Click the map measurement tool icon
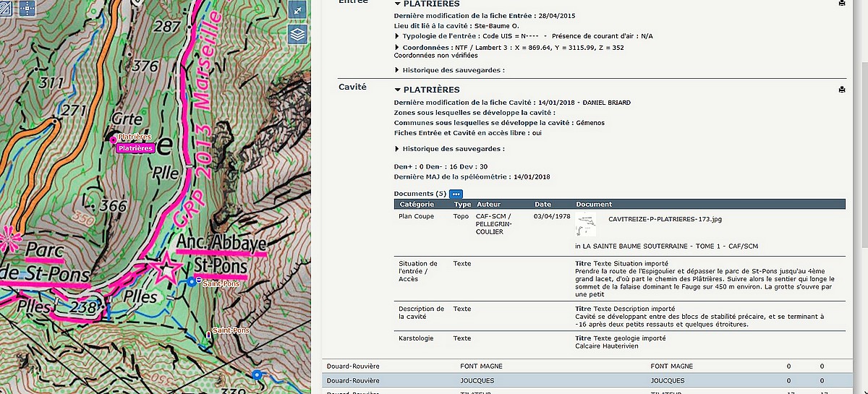The width and height of the screenshot is (868, 394). 6,9
